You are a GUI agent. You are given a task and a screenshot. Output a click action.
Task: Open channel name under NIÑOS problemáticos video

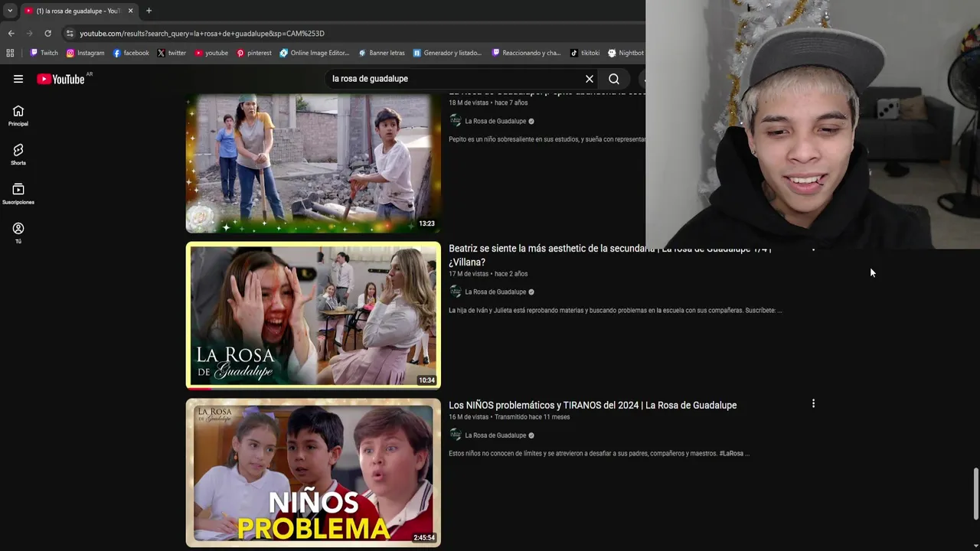tap(495, 435)
